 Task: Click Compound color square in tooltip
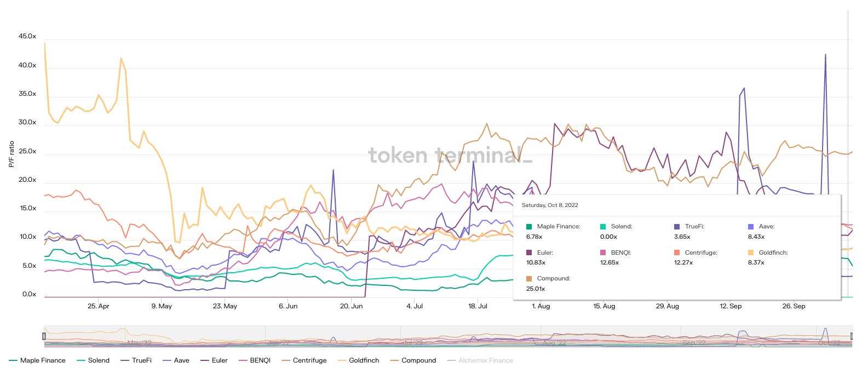click(x=529, y=279)
